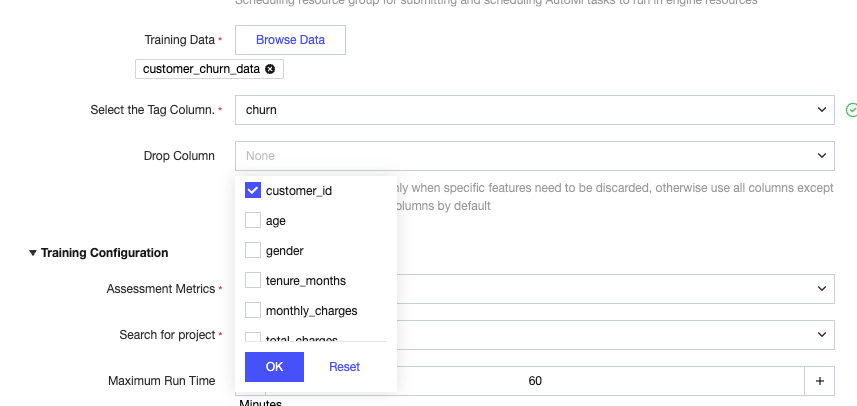The height and width of the screenshot is (406, 857).
Task: Tick the gender checkbox
Action: click(x=253, y=250)
